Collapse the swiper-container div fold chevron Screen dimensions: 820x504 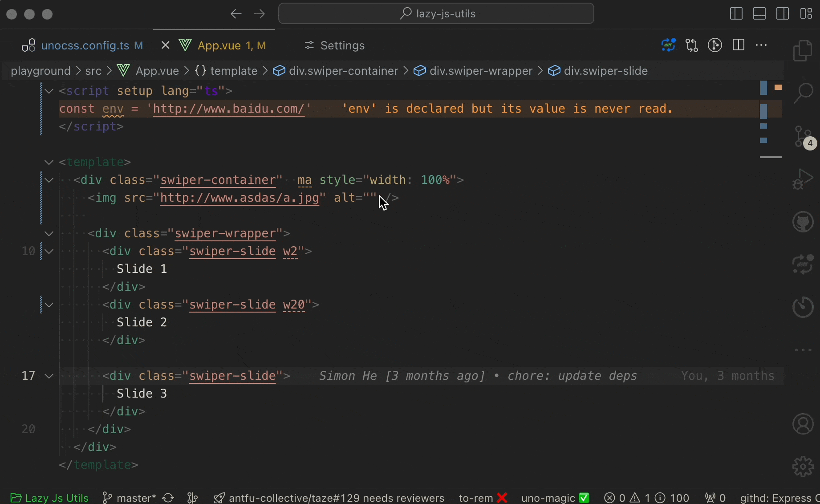[49, 180]
